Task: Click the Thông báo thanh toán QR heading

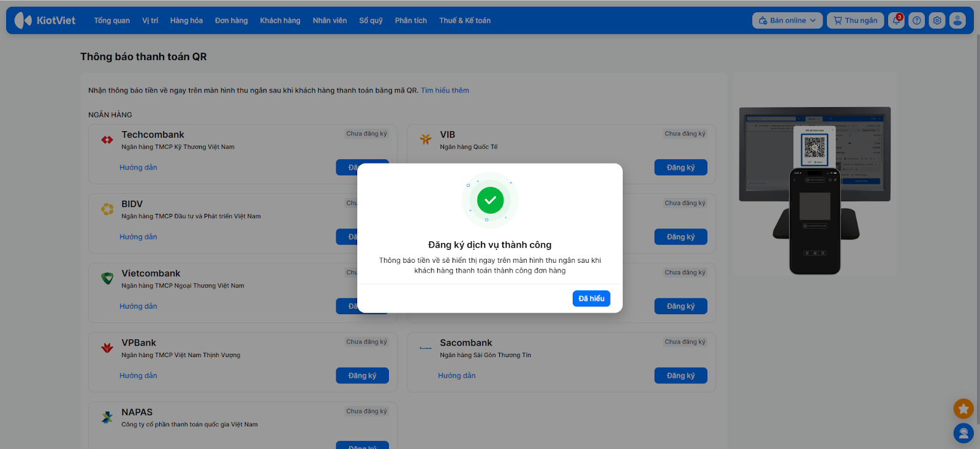Action: click(143, 56)
